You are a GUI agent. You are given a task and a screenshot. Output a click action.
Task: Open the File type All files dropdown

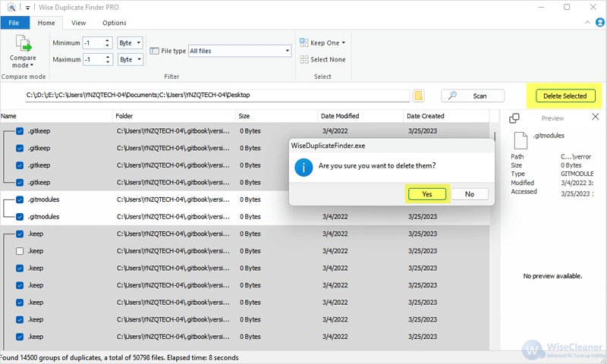pyautogui.click(x=240, y=51)
